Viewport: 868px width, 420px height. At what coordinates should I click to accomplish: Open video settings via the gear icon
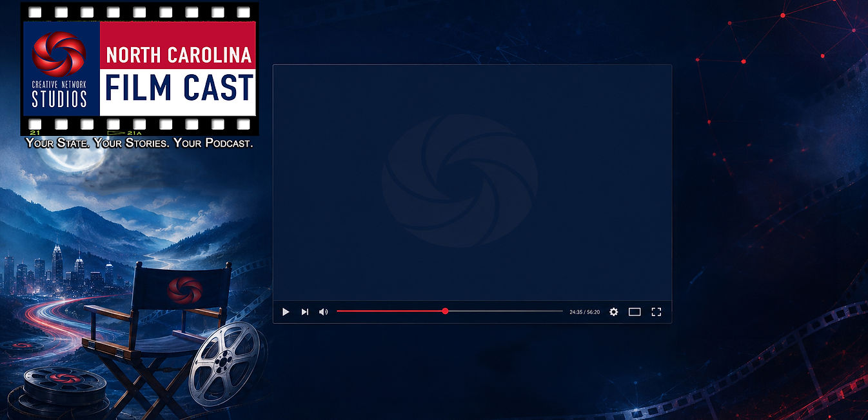click(614, 312)
